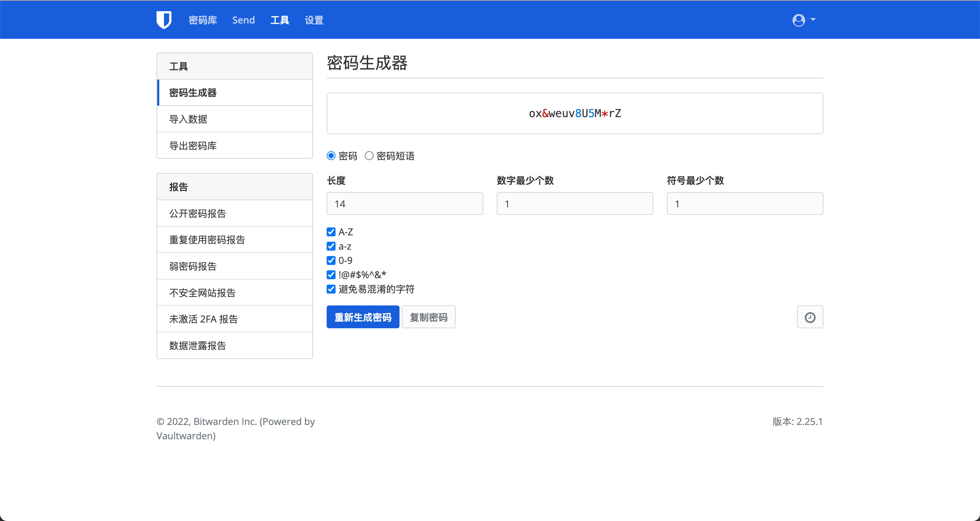The height and width of the screenshot is (521, 980).
Task: Open 导出密码库 in the sidebar
Action: pyautogui.click(x=235, y=145)
